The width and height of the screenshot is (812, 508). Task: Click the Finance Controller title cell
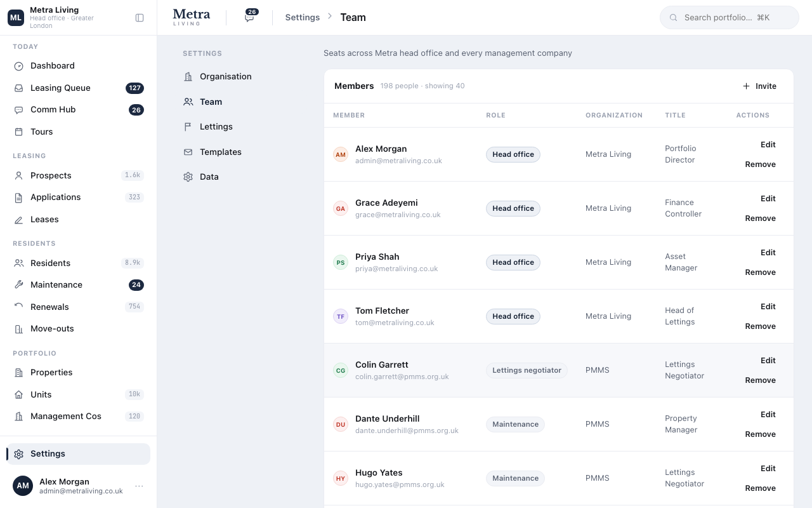coord(683,208)
